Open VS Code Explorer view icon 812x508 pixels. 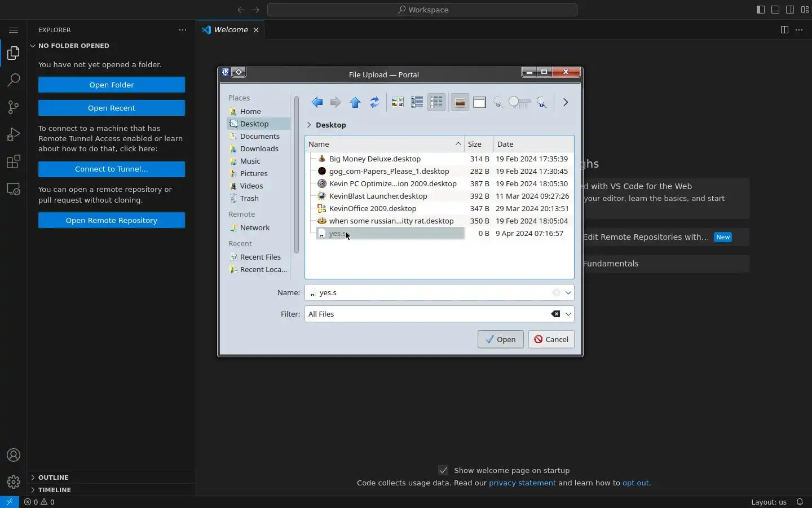[x=14, y=53]
